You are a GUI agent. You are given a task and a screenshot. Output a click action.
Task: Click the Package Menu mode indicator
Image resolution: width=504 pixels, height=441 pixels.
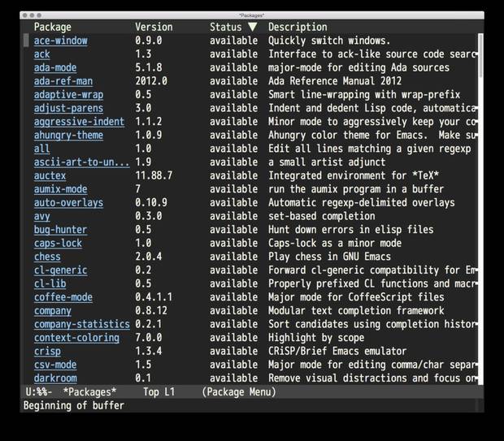239,392
